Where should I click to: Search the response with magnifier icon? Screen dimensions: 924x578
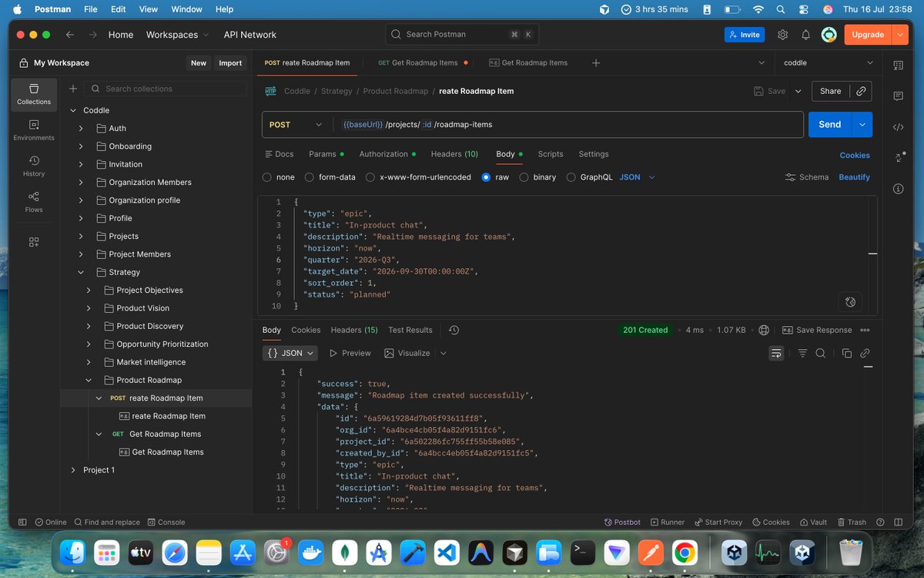pos(821,353)
